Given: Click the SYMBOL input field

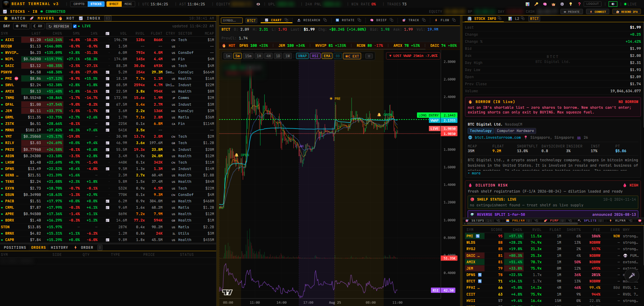Looking at the screenshot, I should tap(232, 20).
